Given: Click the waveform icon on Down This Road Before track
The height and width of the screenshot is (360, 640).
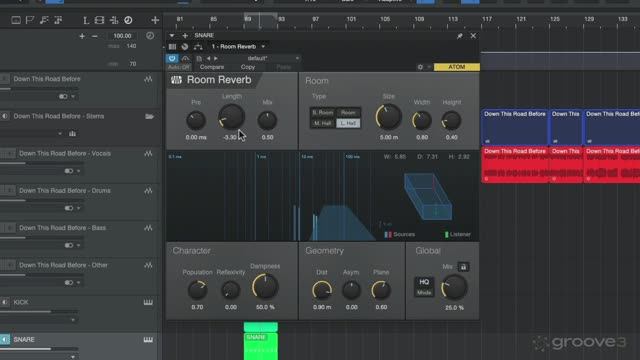Looking at the screenshot, I should click(148, 79).
